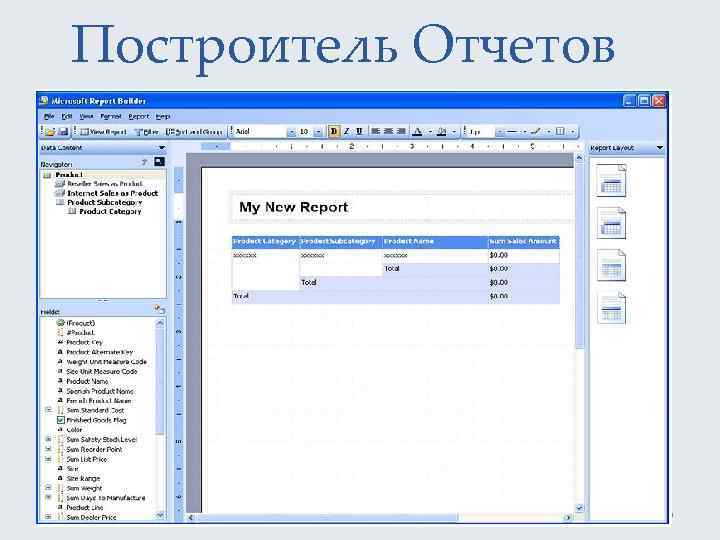Expand Sum Days to Manufacture field
Viewport: 720px width, 540px height.
[48, 497]
